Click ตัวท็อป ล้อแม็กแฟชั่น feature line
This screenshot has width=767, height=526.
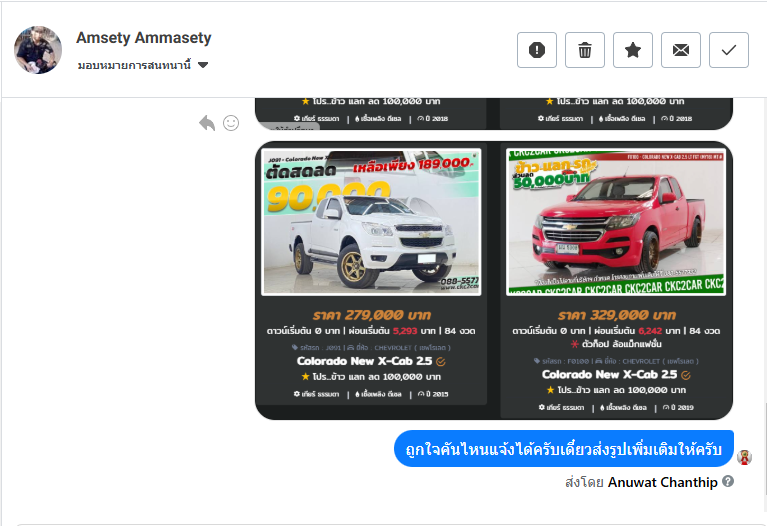(616, 344)
